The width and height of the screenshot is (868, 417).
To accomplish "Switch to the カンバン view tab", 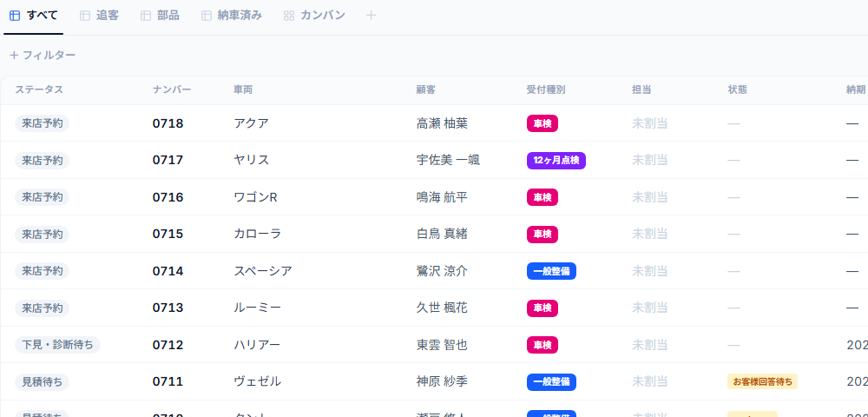I will 314,16.
